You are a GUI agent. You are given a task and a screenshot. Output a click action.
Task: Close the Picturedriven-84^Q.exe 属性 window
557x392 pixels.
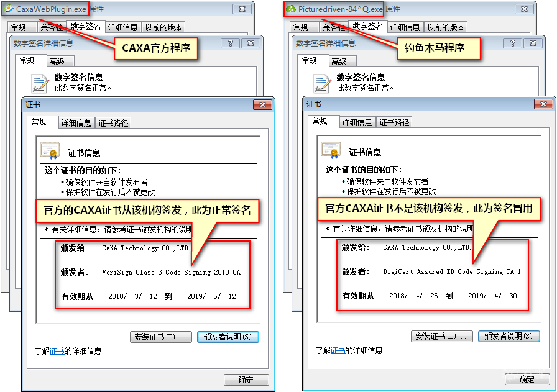[x=524, y=9]
